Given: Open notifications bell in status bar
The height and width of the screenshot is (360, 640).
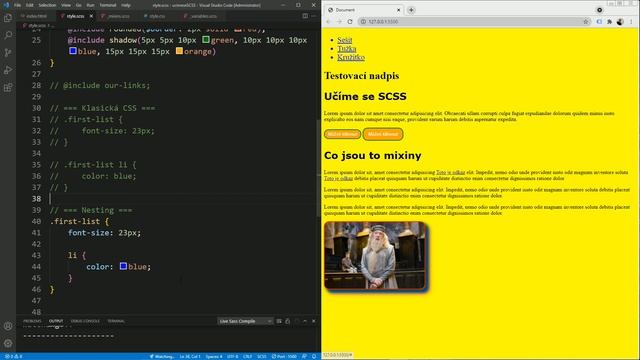Looking at the screenshot, I should tap(314, 356).
